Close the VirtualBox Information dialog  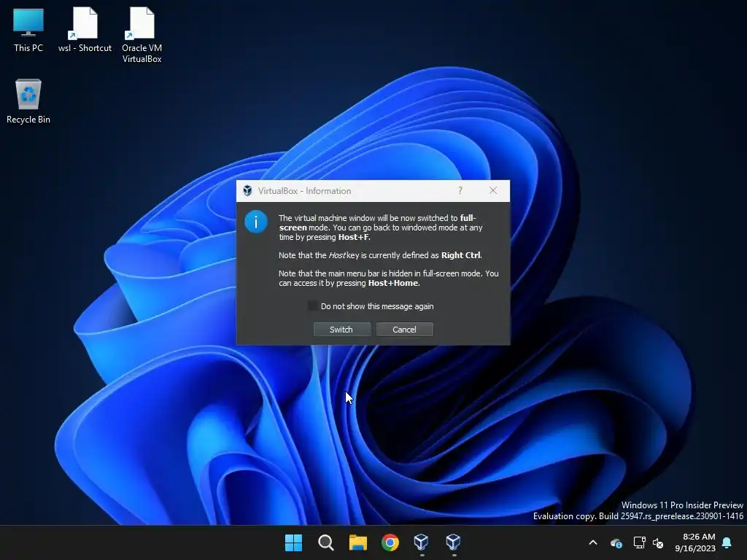(493, 190)
